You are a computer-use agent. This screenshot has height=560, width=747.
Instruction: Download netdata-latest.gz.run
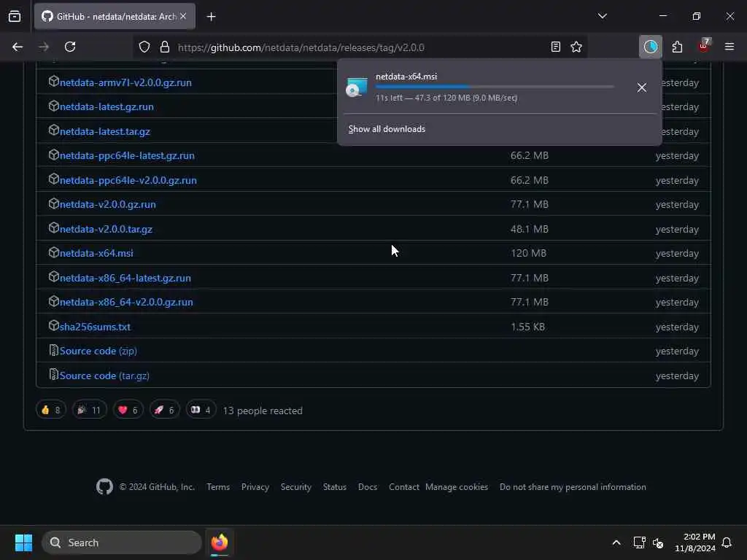coord(107,106)
